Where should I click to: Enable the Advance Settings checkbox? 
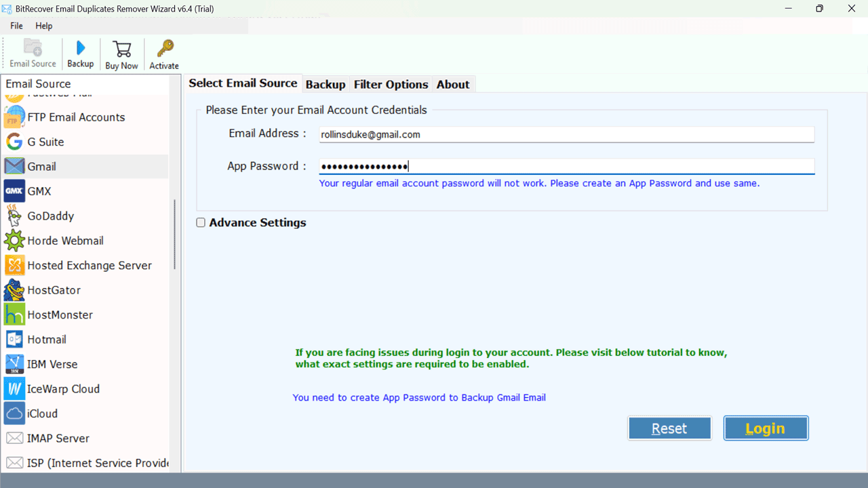pos(201,222)
